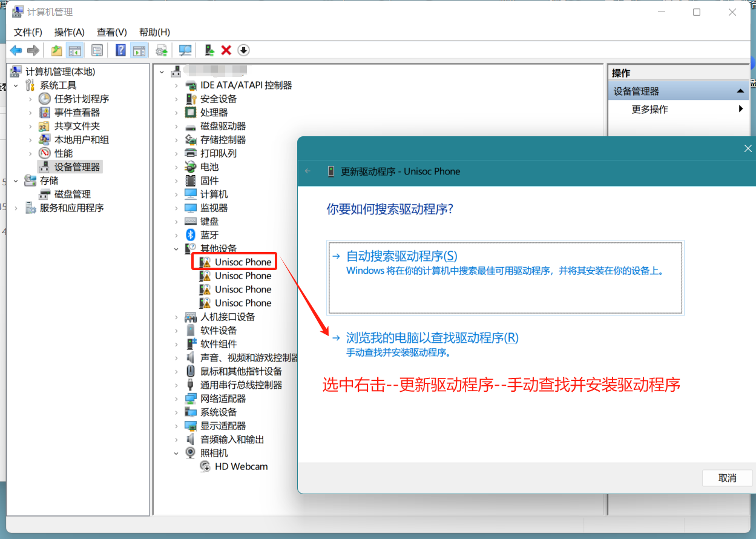
Task: Click the Bluetooth icon in the device tree
Action: coord(191,235)
